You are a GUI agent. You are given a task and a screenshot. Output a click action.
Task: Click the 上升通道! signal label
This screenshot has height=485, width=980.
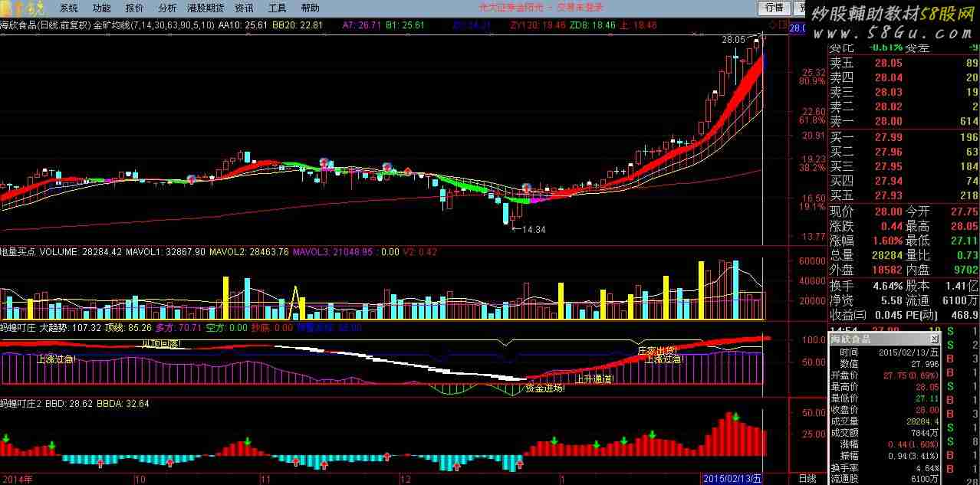click(x=594, y=378)
